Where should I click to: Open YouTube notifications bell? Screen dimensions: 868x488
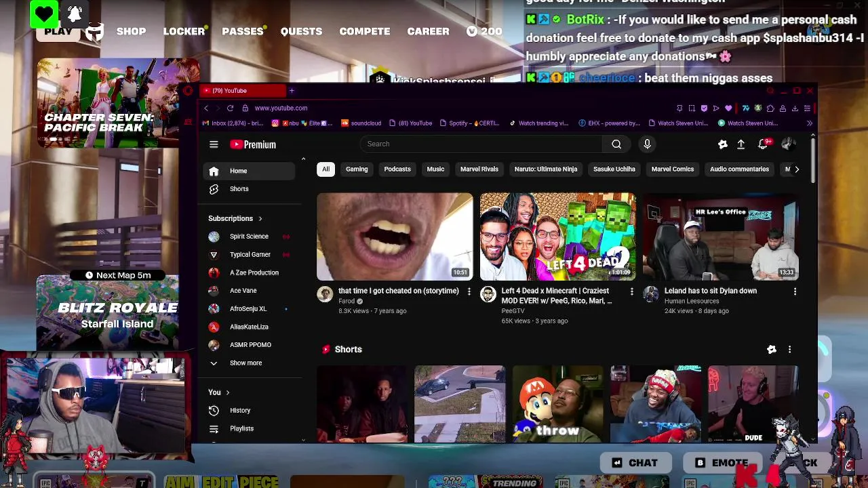[x=764, y=144]
